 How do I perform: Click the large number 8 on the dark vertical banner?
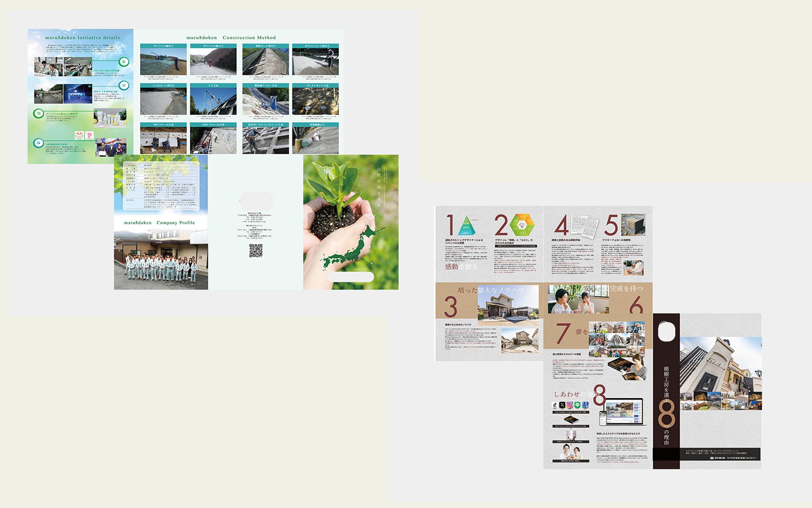click(666, 413)
